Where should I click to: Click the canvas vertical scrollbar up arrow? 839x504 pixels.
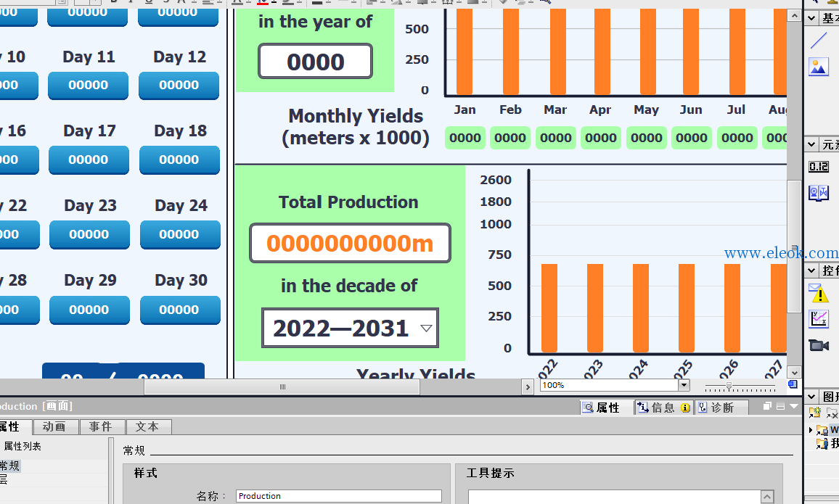pos(794,16)
